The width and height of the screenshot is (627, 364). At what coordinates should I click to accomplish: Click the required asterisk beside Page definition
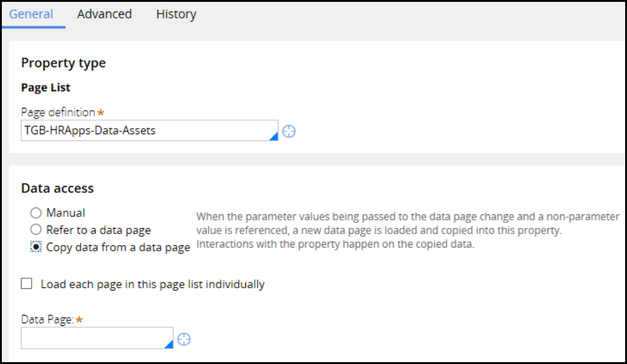[x=100, y=113]
